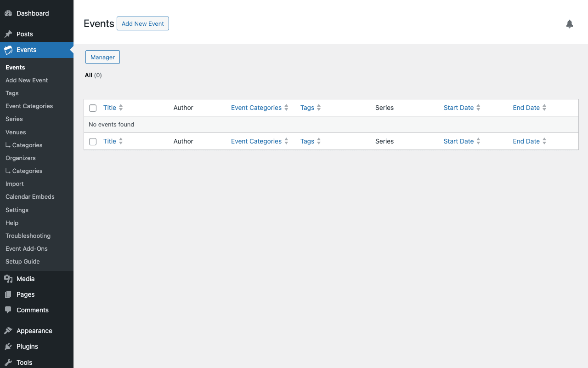Click the Posts pushpin icon
The height and width of the screenshot is (368, 588).
8,34
